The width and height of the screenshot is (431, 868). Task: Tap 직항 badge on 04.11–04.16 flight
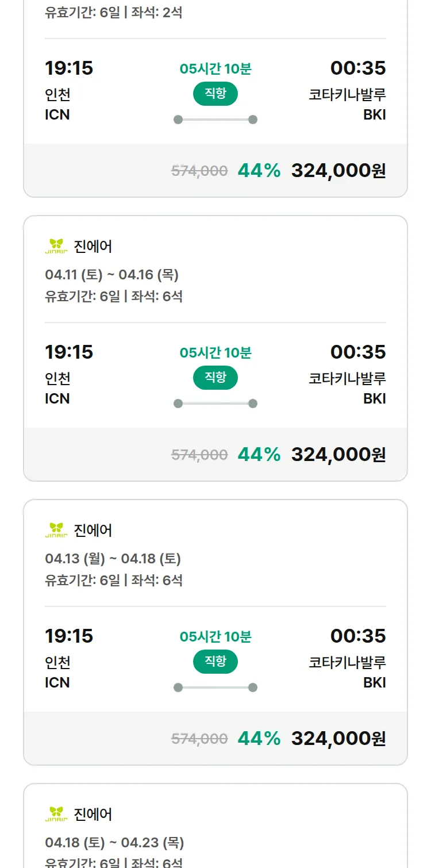(x=215, y=378)
